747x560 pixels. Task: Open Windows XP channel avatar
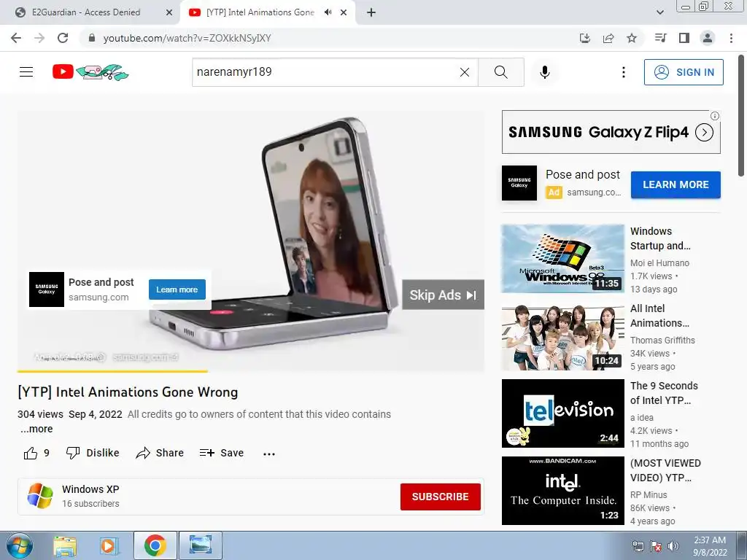point(40,496)
